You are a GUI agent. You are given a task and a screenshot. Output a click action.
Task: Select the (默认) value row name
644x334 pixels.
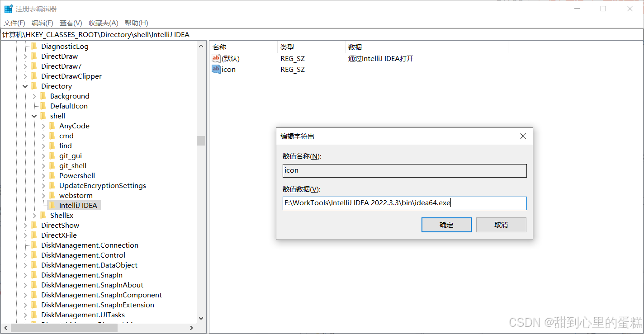tap(231, 58)
